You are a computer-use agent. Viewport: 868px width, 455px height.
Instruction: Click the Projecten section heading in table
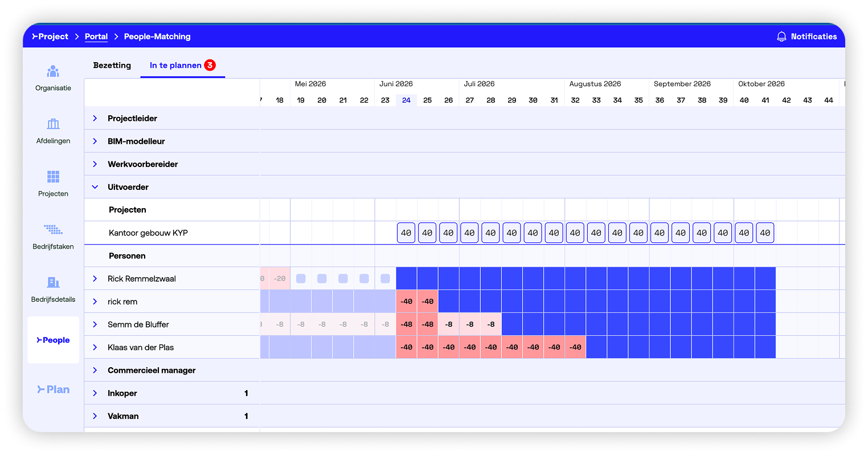[128, 210]
